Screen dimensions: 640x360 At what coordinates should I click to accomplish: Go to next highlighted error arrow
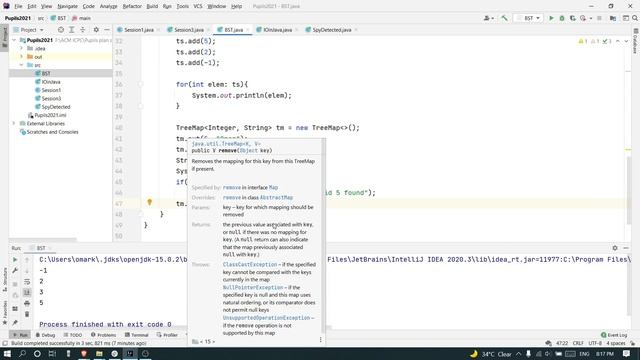[626, 41]
